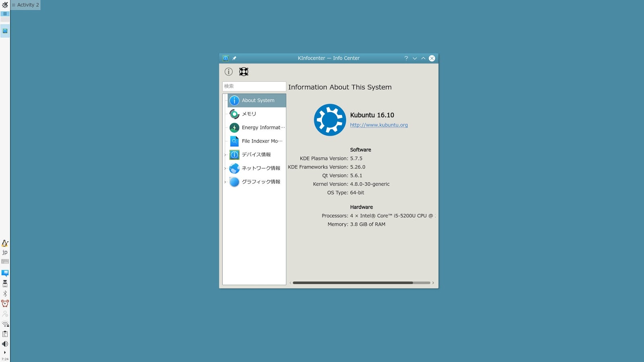Open the Wi-Fi network tray icon
The image size is (644, 362).
tap(5, 324)
